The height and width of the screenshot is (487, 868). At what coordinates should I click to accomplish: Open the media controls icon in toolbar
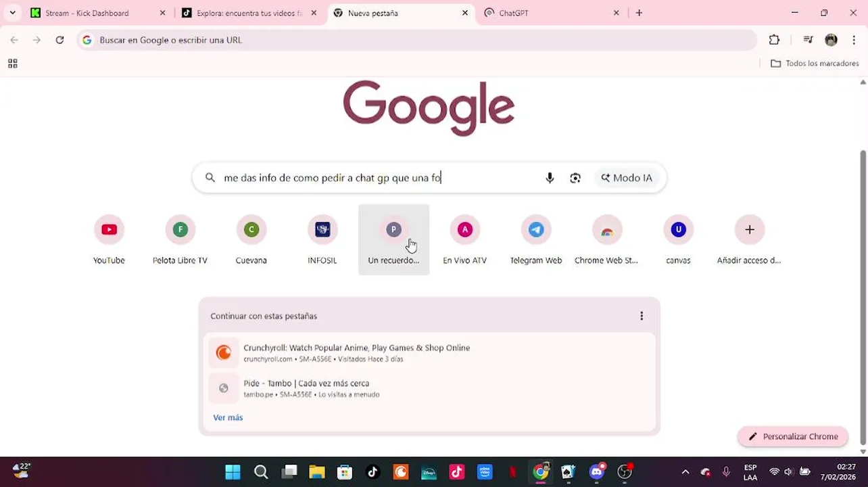coord(808,40)
